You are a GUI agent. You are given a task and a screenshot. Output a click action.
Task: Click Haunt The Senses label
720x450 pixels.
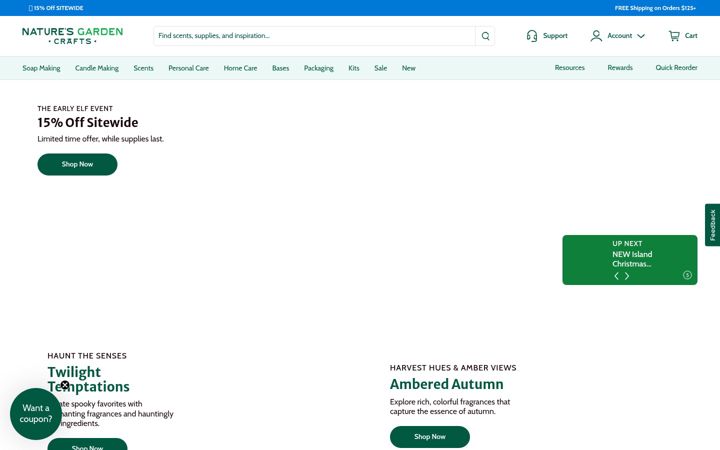pyautogui.click(x=87, y=356)
